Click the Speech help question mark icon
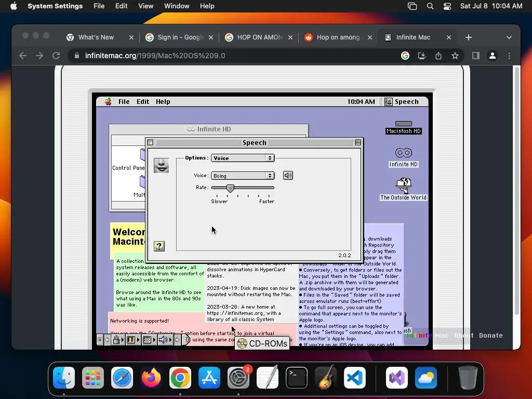 (x=159, y=246)
